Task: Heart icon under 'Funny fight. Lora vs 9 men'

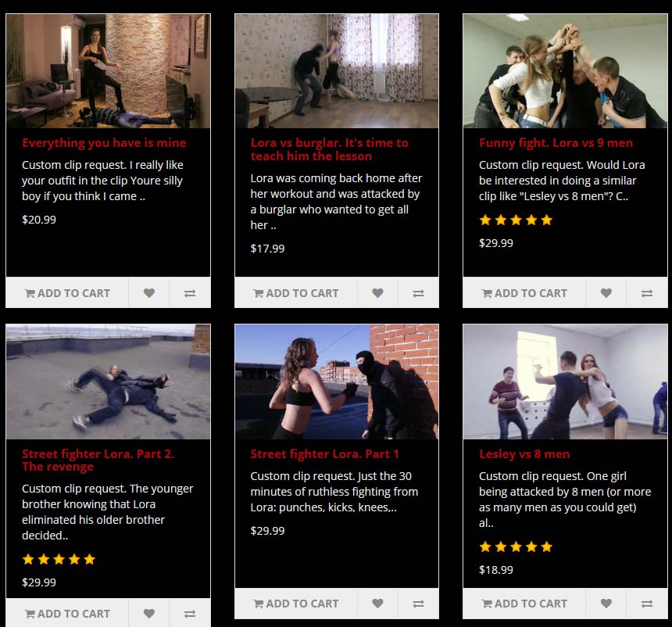Action: click(x=606, y=293)
